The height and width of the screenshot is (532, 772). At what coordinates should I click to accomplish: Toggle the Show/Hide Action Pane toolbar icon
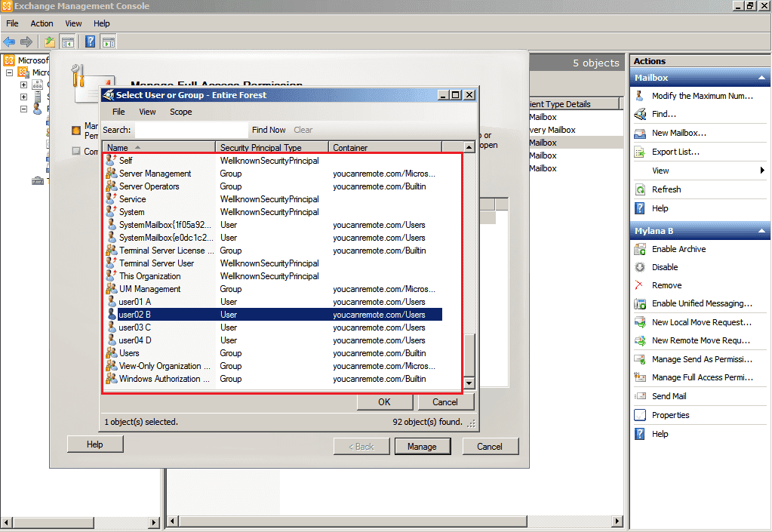(x=108, y=42)
